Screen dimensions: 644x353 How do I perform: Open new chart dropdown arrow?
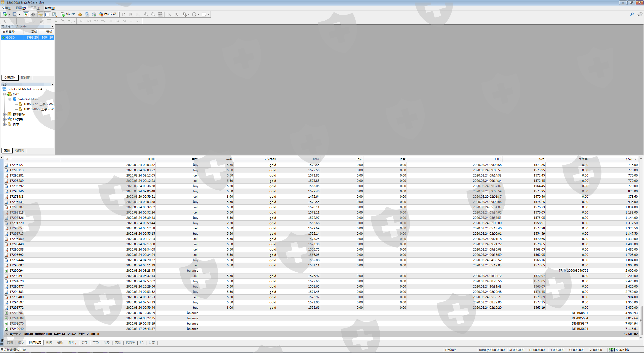click(9, 14)
